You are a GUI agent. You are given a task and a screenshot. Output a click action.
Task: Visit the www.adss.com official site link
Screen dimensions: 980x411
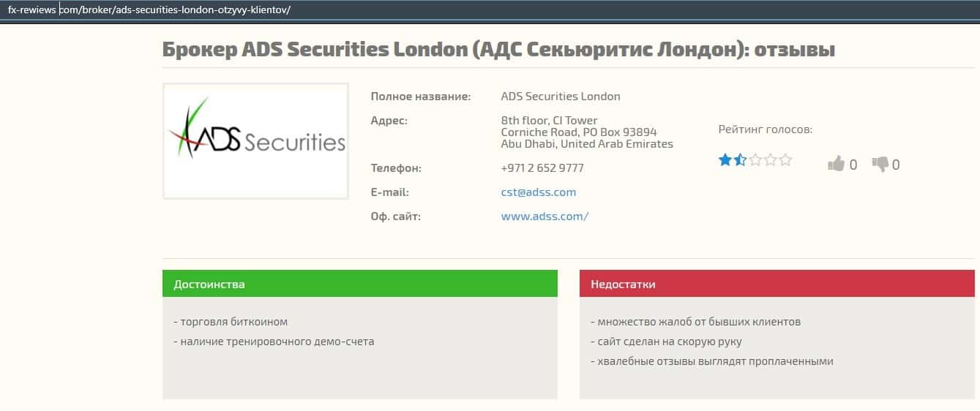[545, 216]
